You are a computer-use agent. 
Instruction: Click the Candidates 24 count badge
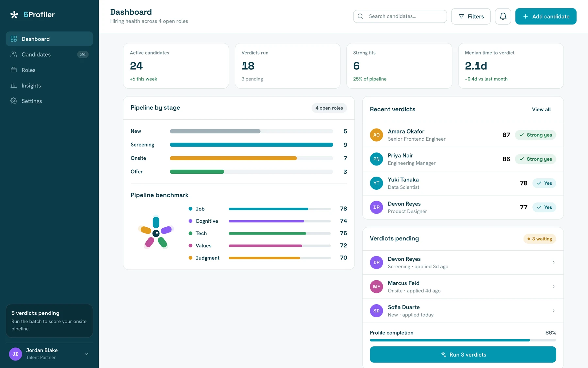coord(83,54)
